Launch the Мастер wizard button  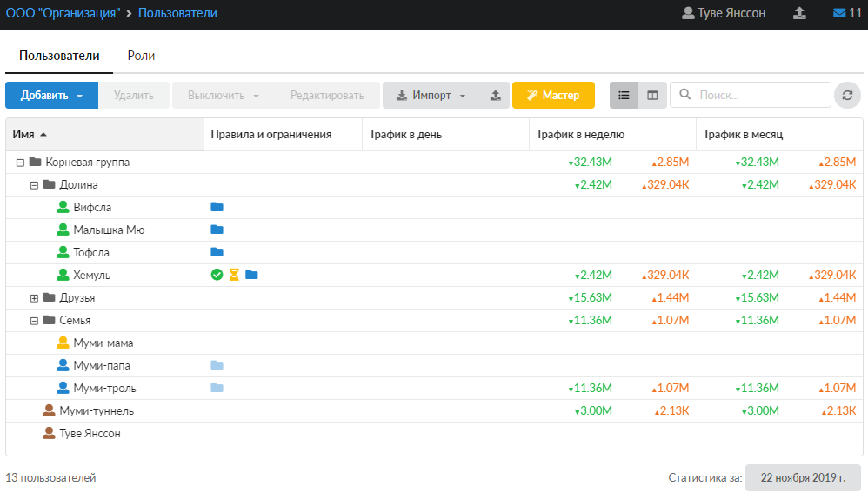tap(553, 95)
